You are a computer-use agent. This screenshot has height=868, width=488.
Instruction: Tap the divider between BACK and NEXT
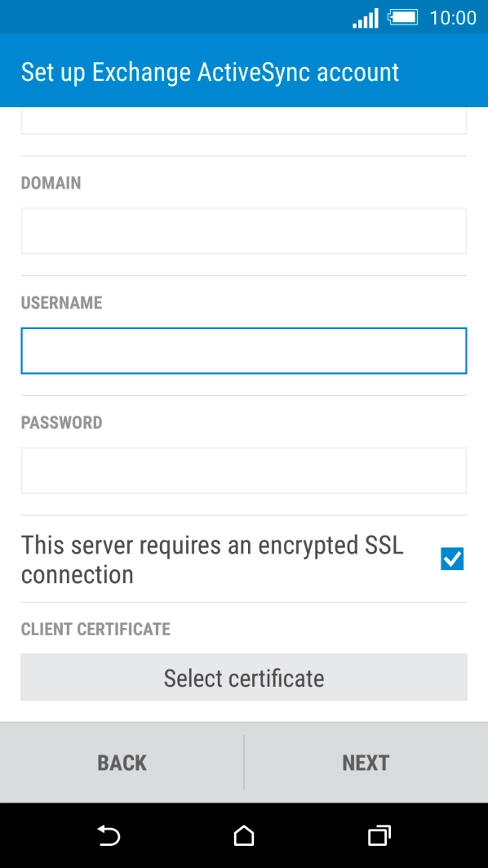click(x=243, y=762)
